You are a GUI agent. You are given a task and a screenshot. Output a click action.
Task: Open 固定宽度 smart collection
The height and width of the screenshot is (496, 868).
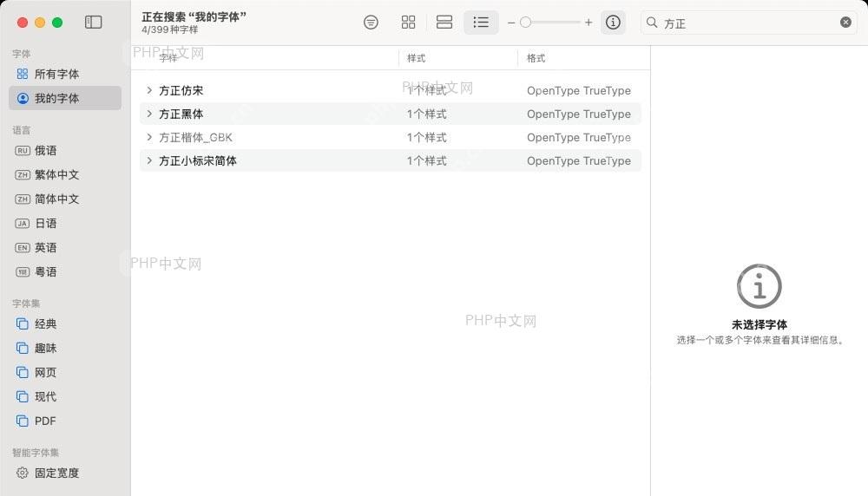point(65,473)
